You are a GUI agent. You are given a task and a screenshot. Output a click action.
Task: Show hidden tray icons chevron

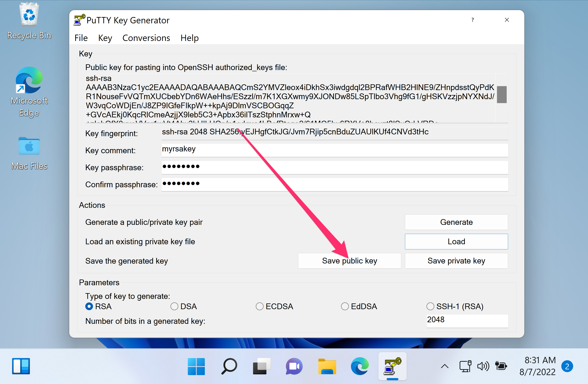pos(445,366)
